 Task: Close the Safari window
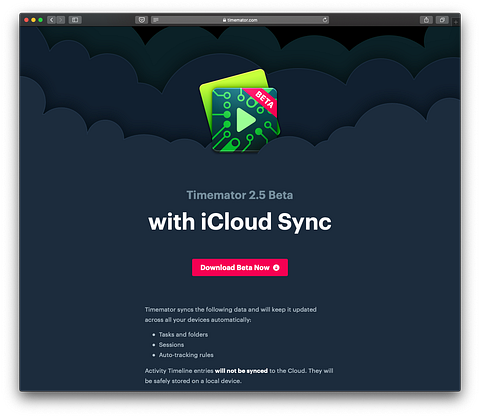pyautogui.click(x=26, y=20)
